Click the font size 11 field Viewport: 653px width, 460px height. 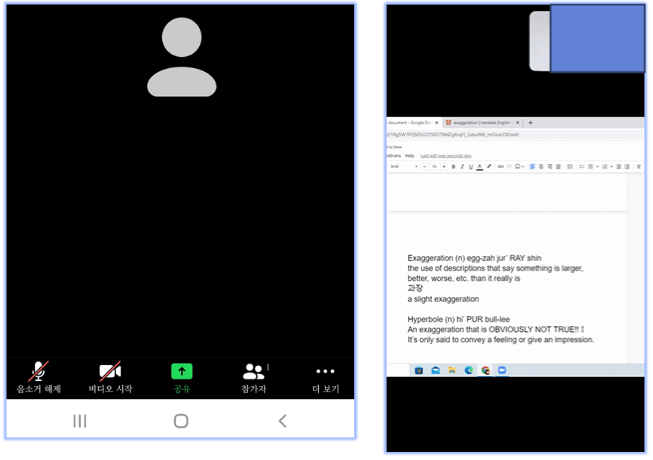tap(434, 167)
